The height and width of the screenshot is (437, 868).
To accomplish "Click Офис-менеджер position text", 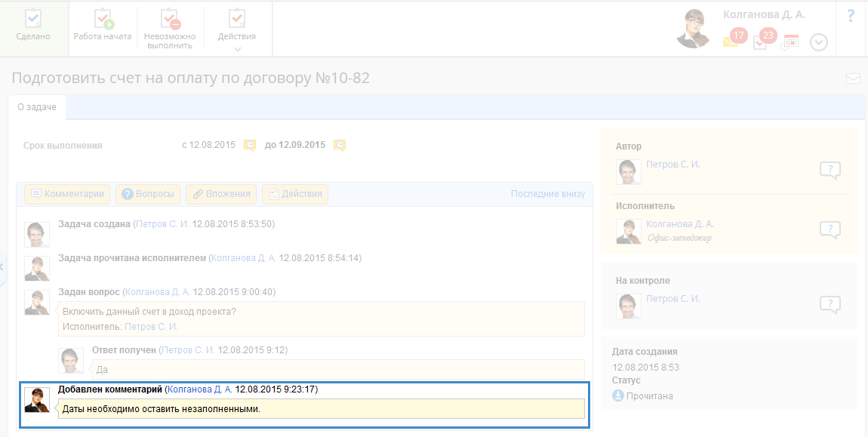I will tap(679, 238).
